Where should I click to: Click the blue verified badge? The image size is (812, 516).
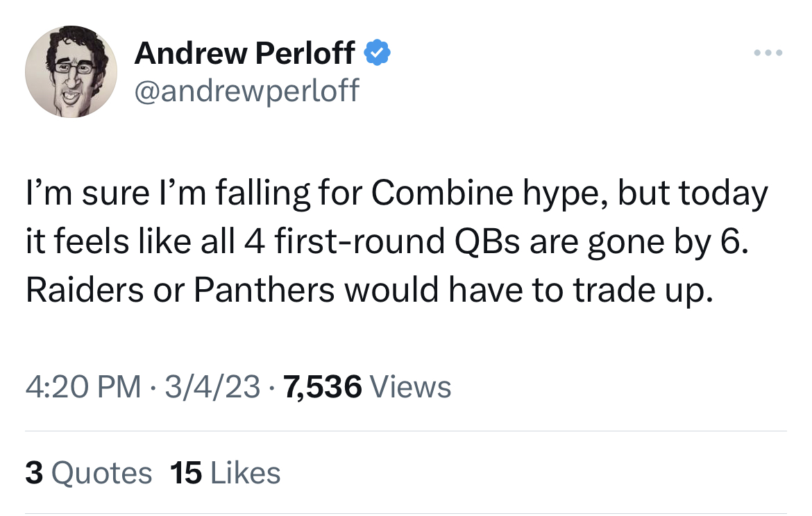point(378,53)
